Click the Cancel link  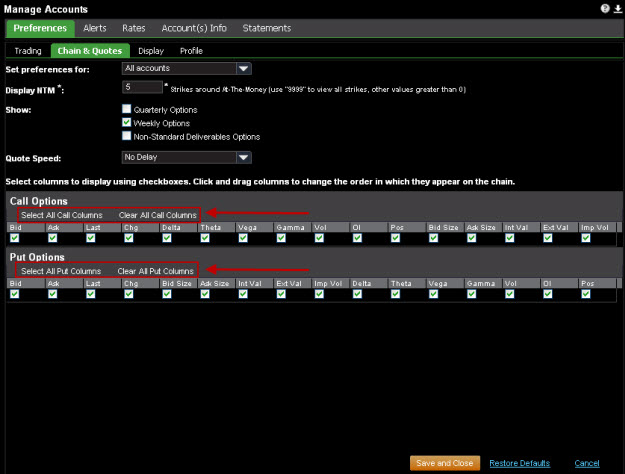[x=587, y=463]
